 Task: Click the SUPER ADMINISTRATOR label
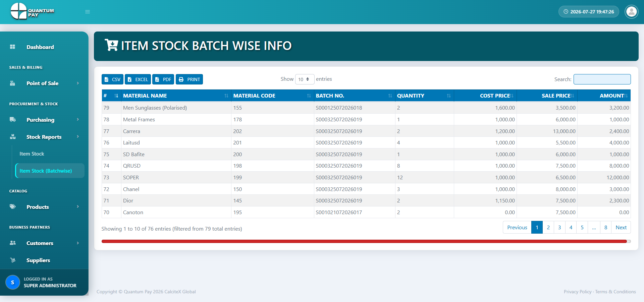coord(50,286)
